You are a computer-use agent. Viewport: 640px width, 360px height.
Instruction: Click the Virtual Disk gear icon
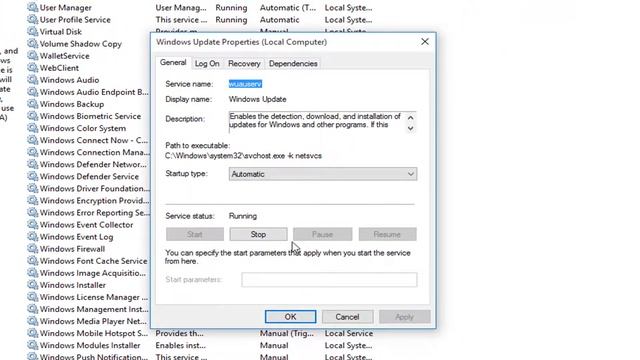(32, 31)
